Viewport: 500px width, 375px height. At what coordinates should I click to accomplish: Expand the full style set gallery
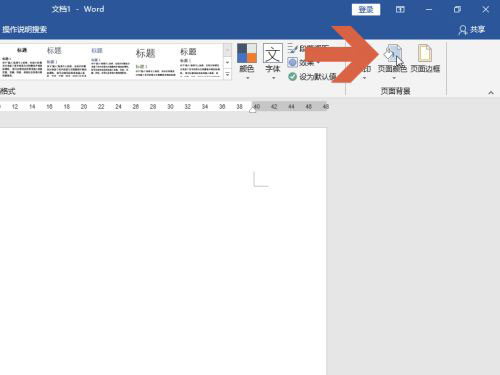tap(227, 74)
